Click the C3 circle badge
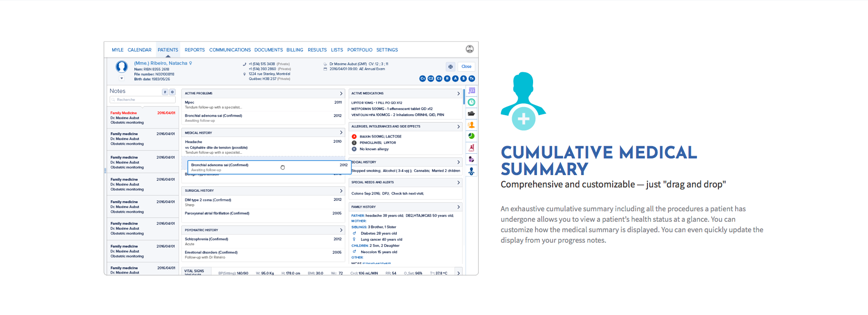The height and width of the screenshot is (315, 868). (439, 79)
